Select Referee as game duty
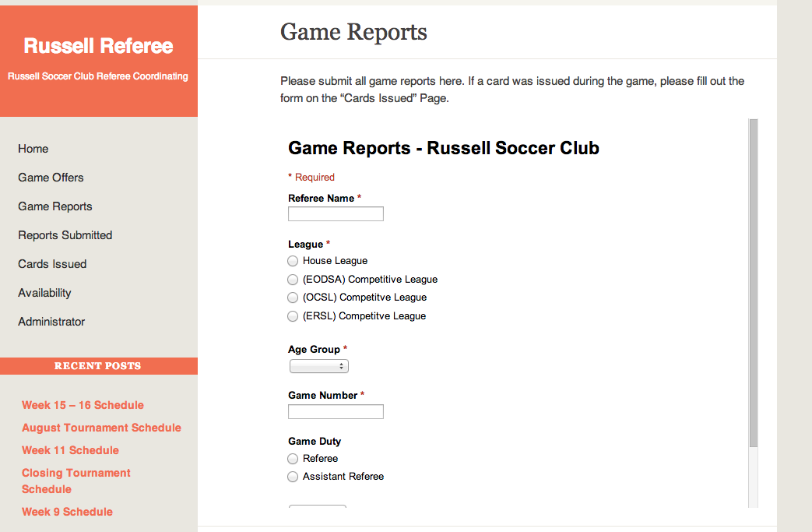812x532 pixels. point(293,459)
